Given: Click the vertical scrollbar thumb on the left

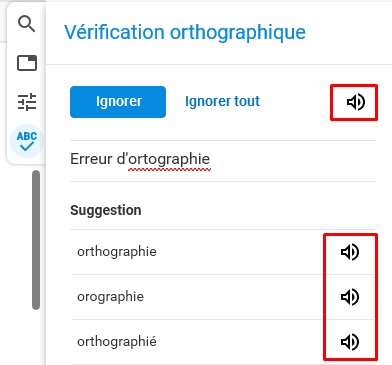Looking at the screenshot, I should click(x=36, y=240).
